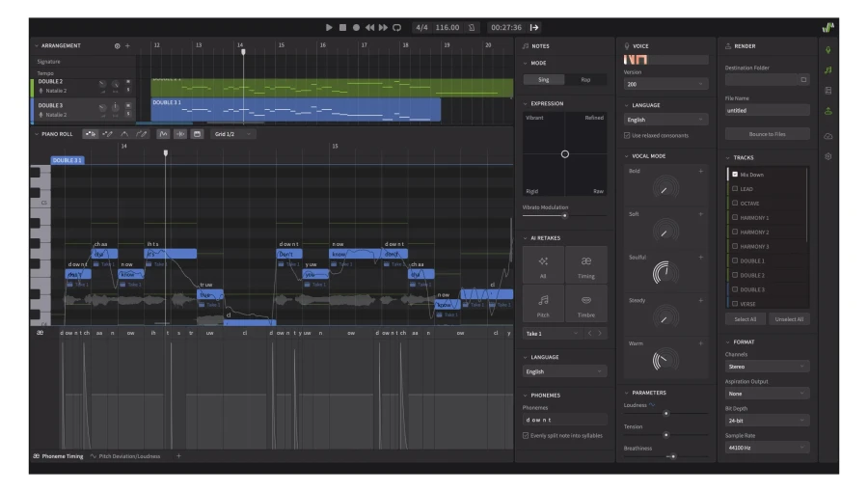Viewport: 868px width, 492px height.
Task: Click the Phonemes text field
Action: click(564, 420)
